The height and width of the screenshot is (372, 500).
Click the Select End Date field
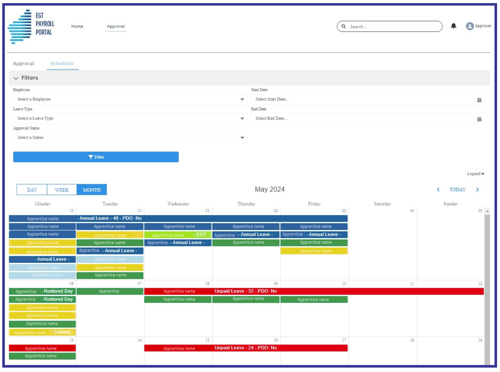(368, 118)
